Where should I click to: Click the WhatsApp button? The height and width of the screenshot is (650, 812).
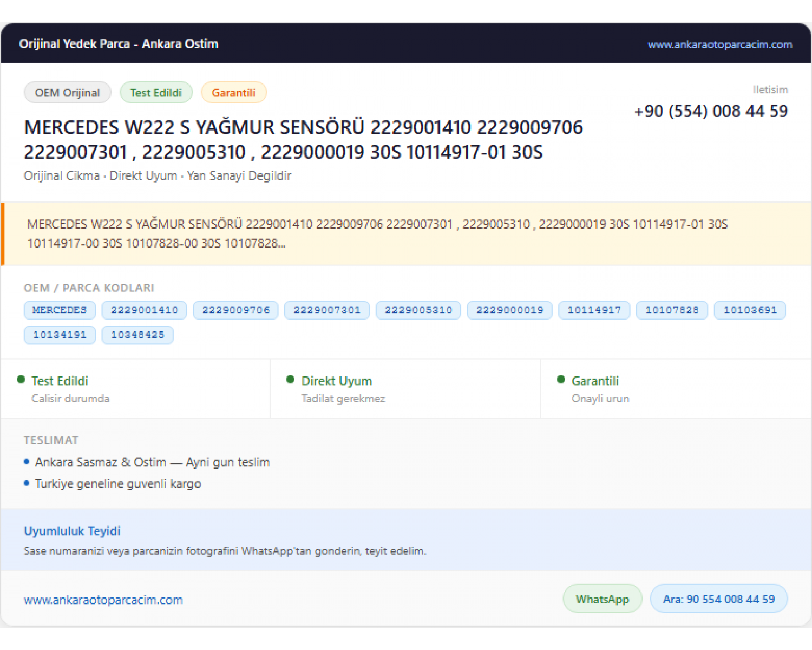coord(603,599)
